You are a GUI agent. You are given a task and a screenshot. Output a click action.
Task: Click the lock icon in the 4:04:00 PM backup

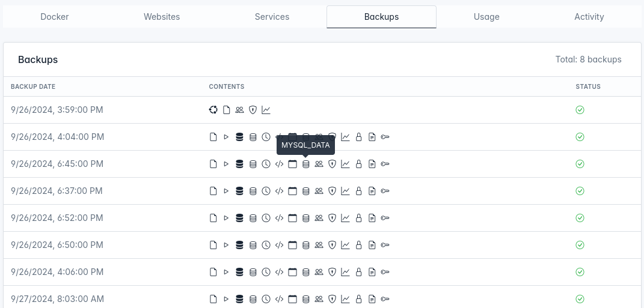pos(358,137)
